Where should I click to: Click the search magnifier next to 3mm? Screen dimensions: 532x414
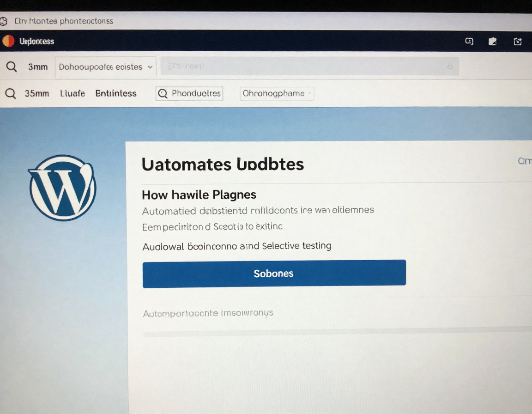click(12, 67)
